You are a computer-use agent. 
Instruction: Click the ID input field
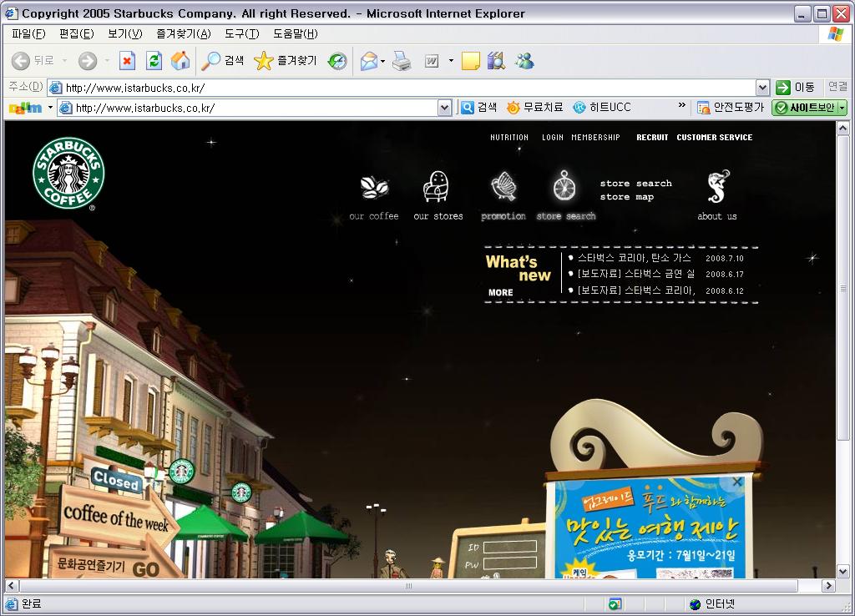510,547
